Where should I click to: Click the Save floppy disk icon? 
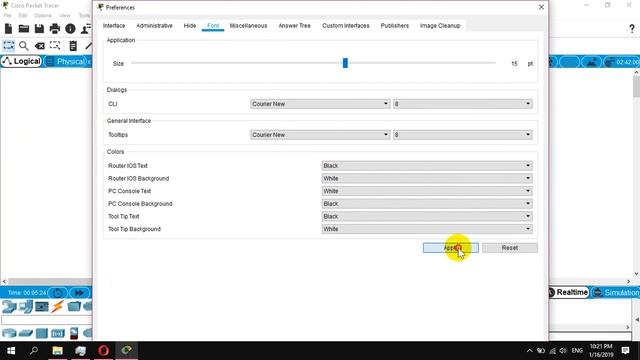[x=39, y=29]
